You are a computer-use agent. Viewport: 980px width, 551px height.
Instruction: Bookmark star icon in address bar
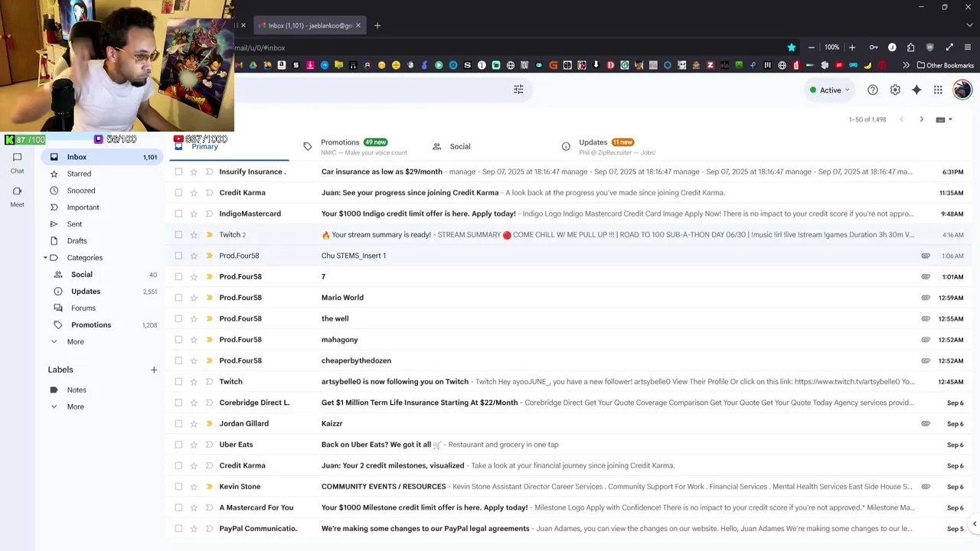792,47
